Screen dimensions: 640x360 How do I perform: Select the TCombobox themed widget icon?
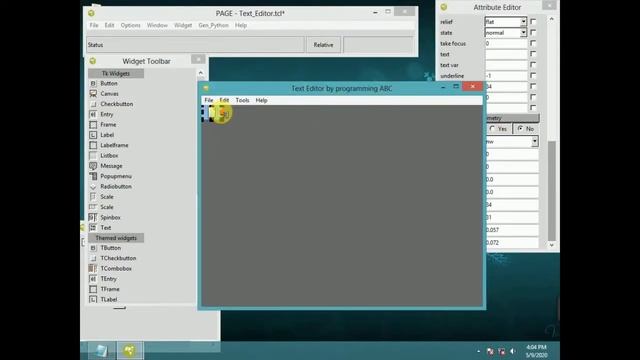coord(93,269)
